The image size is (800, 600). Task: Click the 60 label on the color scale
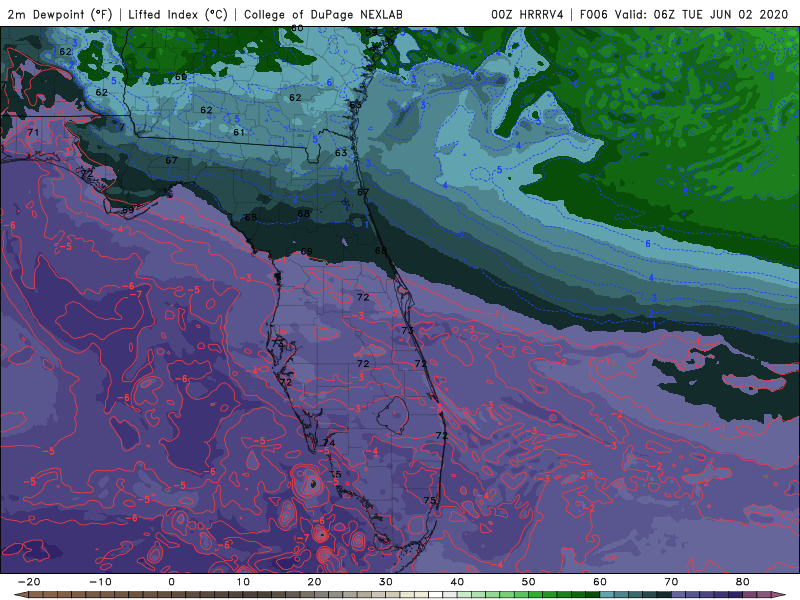(600, 582)
